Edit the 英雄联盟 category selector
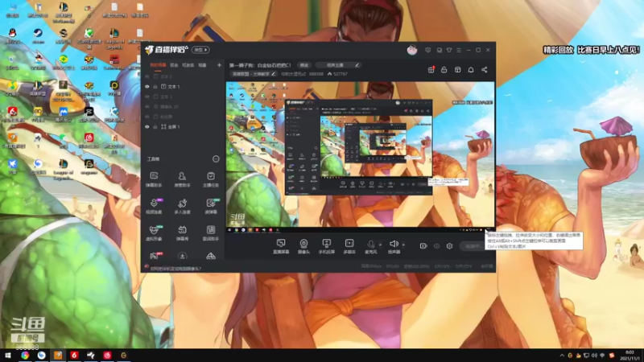Screen dimensions: 644x362 [x=254, y=74]
